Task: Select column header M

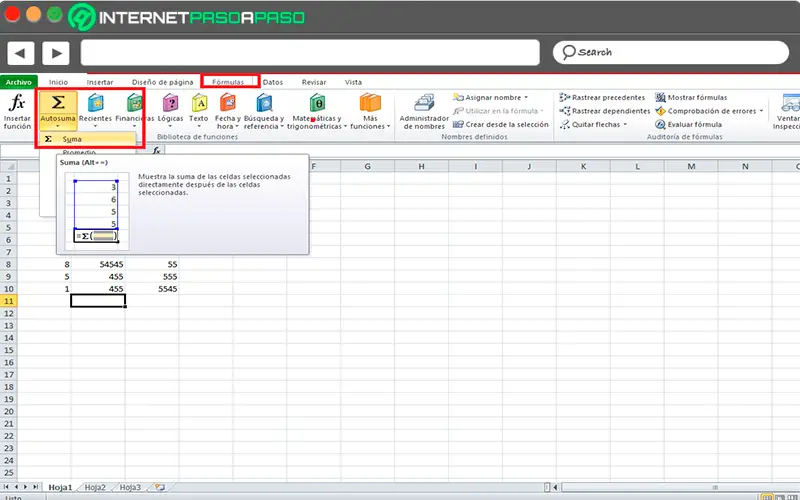Action: click(x=691, y=166)
